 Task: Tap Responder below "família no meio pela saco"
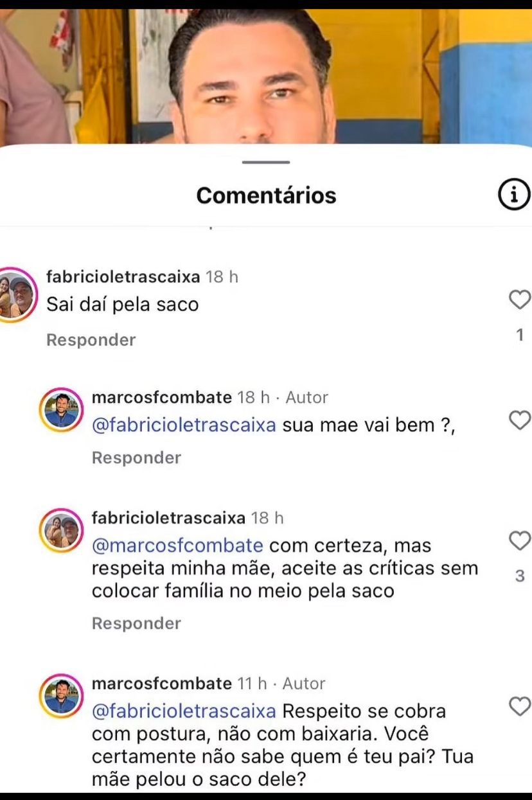(x=136, y=623)
